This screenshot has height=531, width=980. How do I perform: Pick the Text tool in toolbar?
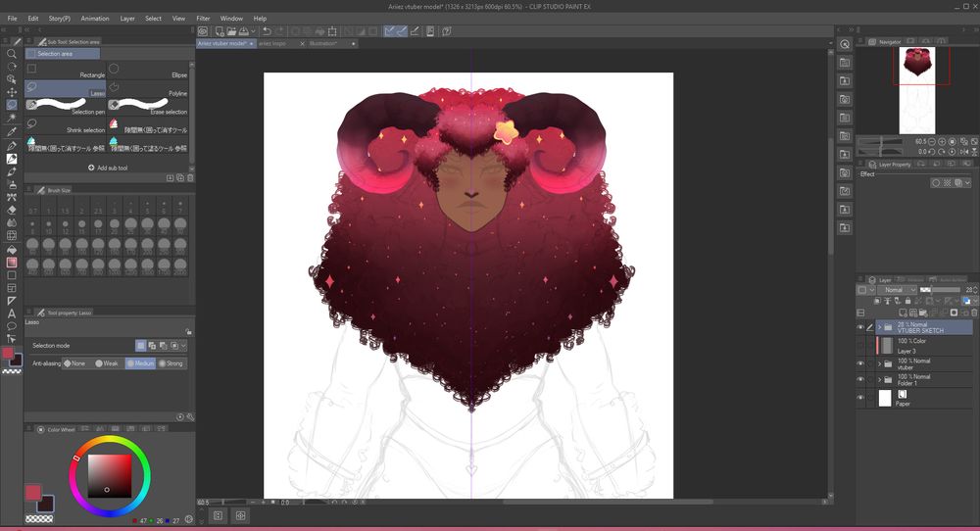point(12,314)
